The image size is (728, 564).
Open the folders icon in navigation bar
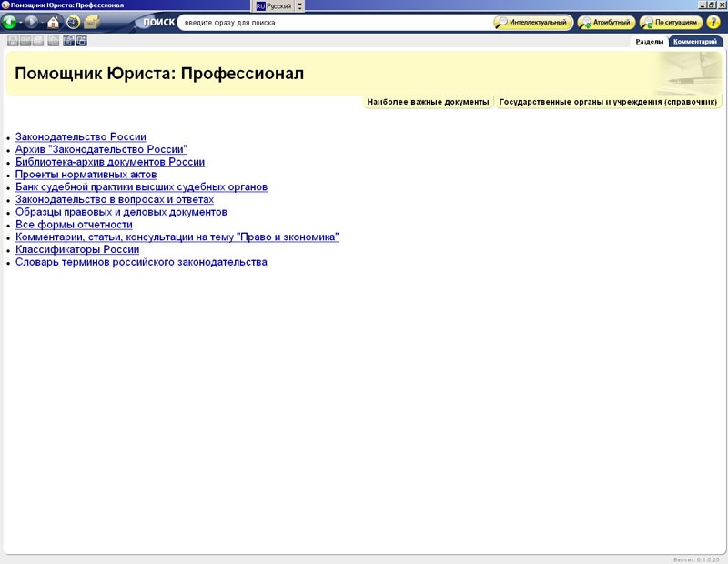point(92,22)
